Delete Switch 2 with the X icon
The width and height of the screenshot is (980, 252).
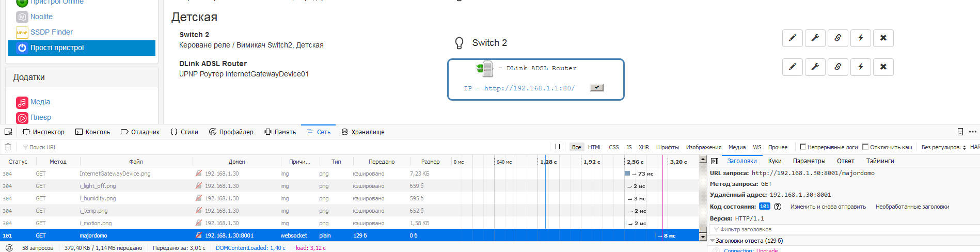pyautogui.click(x=883, y=38)
